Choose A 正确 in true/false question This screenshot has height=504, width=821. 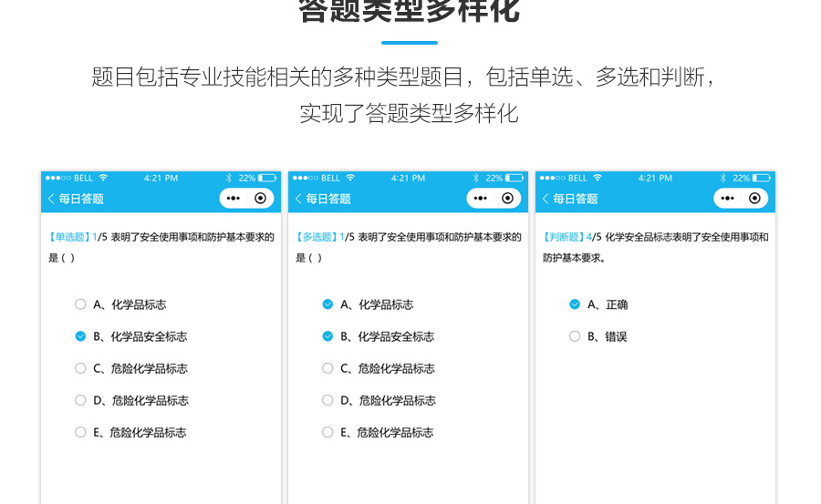pos(575,304)
